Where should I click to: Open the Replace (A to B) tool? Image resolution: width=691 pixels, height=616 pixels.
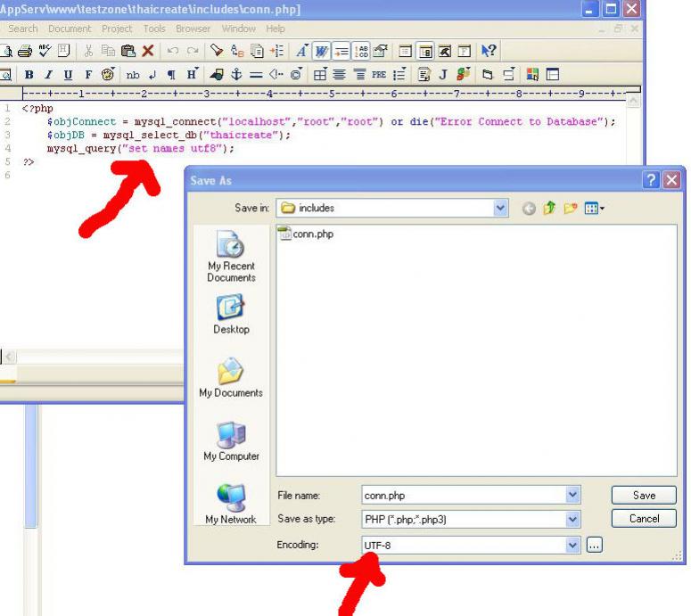pyautogui.click(x=237, y=51)
